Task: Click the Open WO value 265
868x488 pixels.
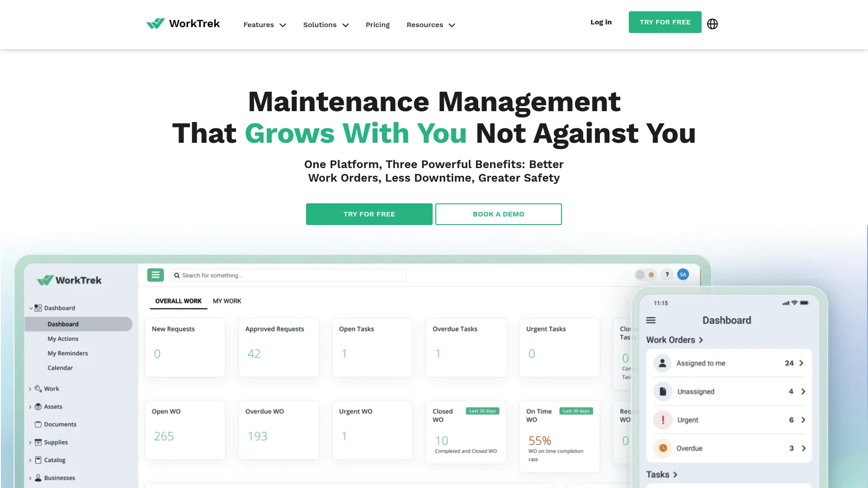Action: pos(164,436)
